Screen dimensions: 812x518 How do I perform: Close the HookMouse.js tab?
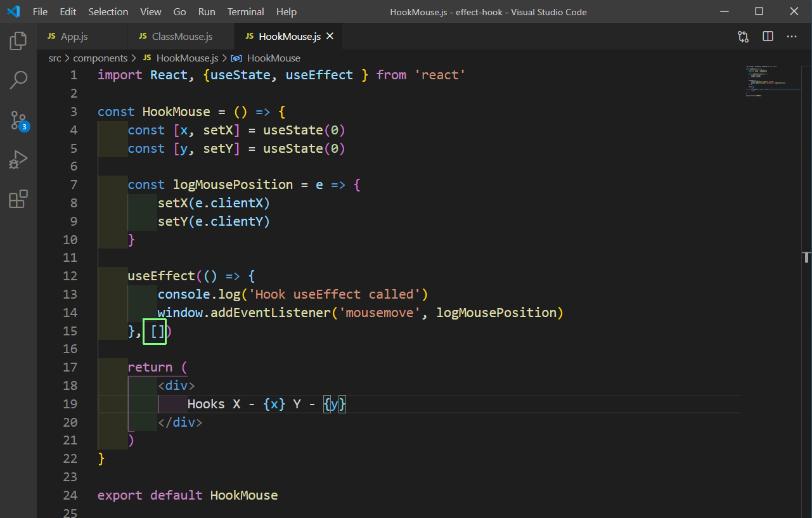pos(330,37)
